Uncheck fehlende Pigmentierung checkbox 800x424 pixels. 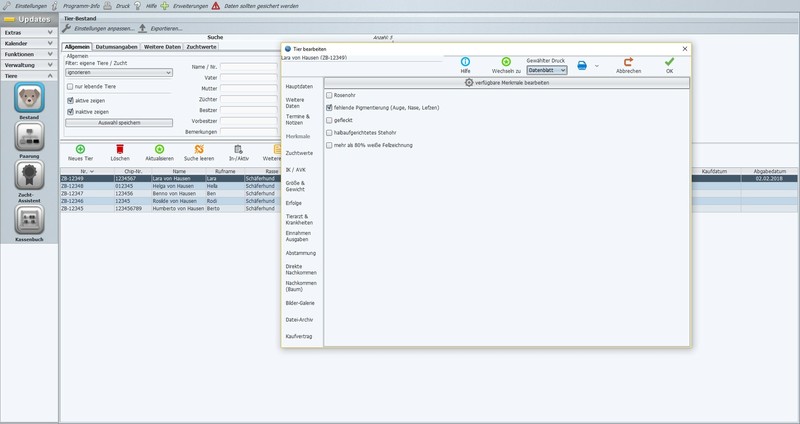pos(329,108)
